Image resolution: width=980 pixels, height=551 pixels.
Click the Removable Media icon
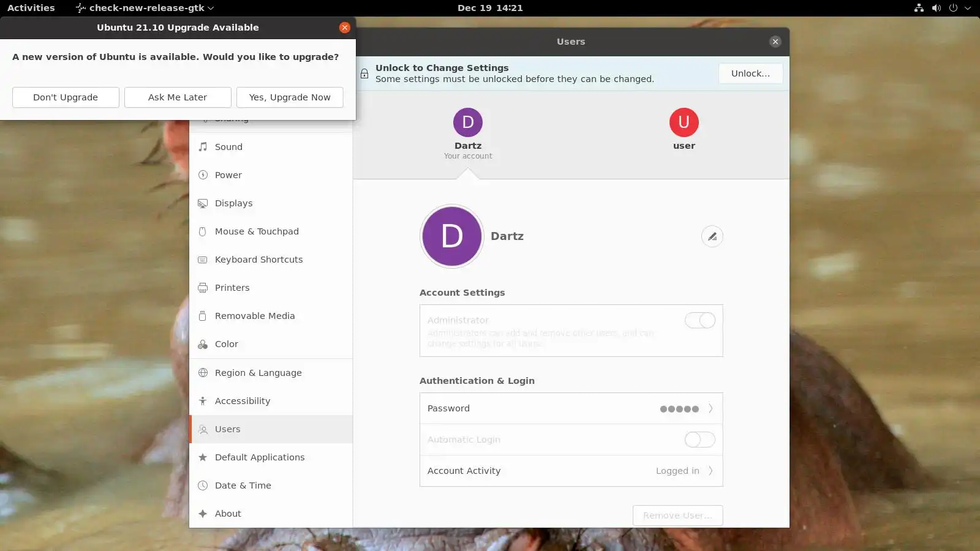point(203,316)
